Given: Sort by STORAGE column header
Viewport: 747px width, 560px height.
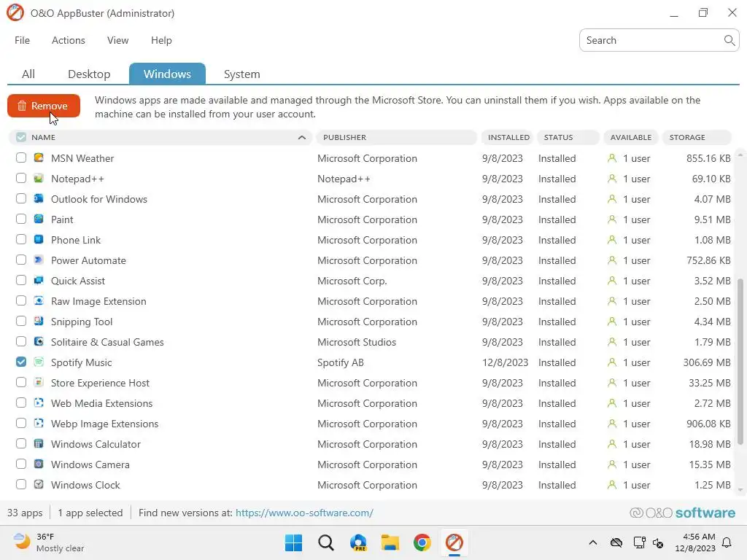Looking at the screenshot, I should tap(697, 137).
